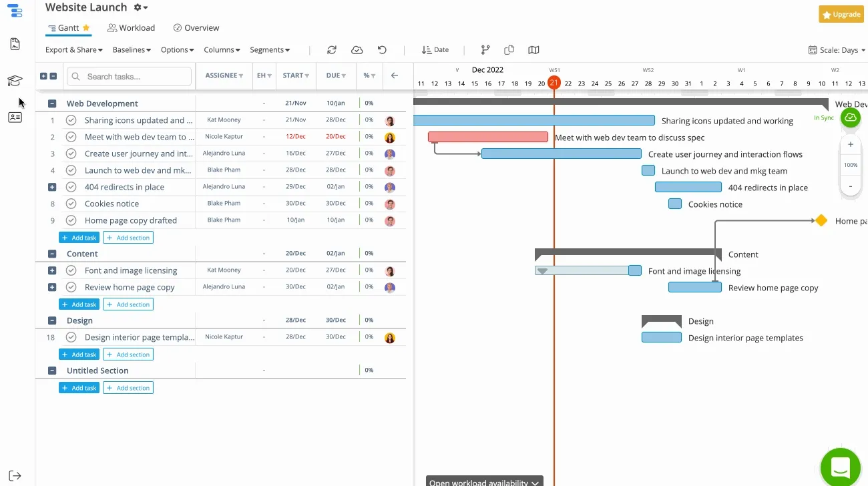Click Kat Mooney avatar on Sharing icons row
868x486 pixels.
390,121
